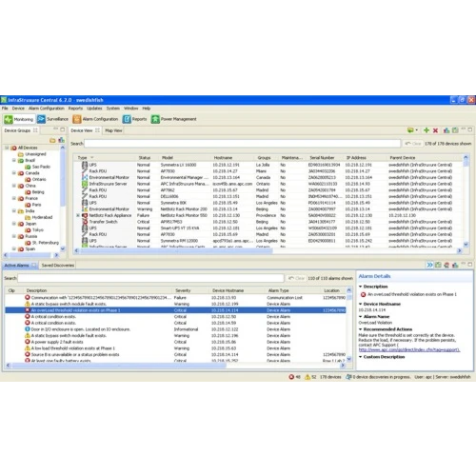Viewport: 476px width, 476px height.
Task: Switch to the Saved Discoveries tab
Action: point(58,266)
